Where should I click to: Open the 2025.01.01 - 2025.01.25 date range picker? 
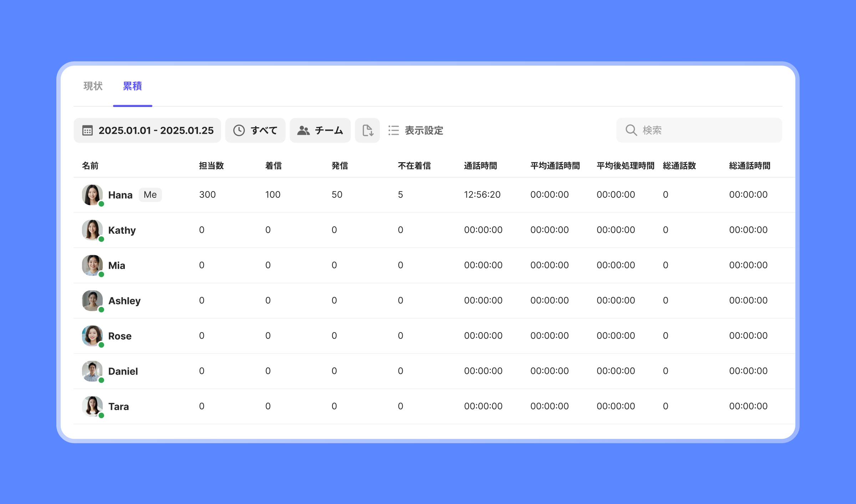(156, 130)
